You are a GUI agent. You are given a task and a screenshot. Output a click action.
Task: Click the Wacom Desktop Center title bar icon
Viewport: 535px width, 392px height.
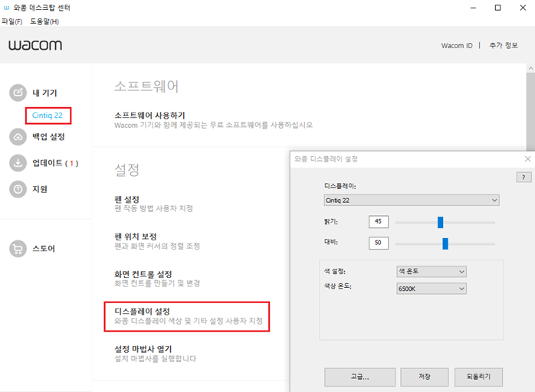pos(6,8)
